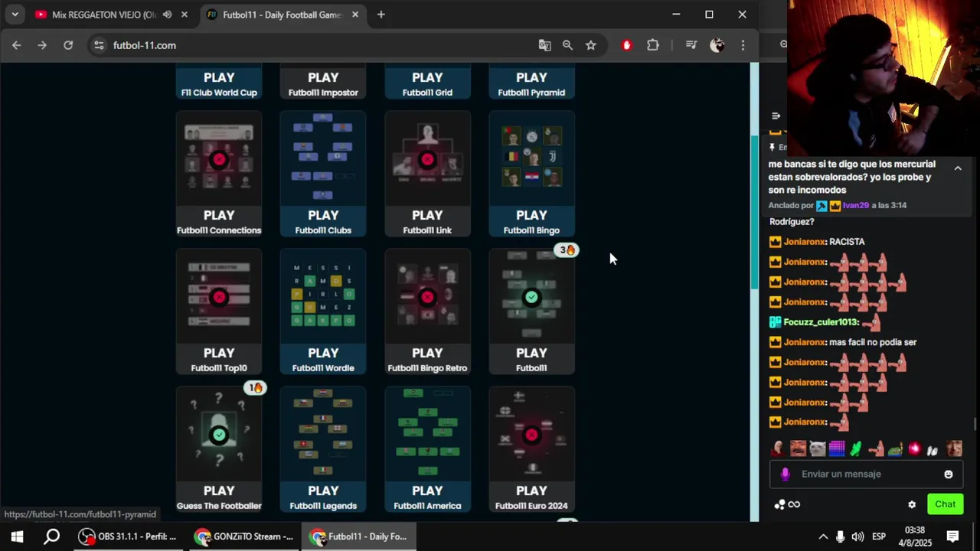Open the Guess The Footballer game card

coord(219,449)
